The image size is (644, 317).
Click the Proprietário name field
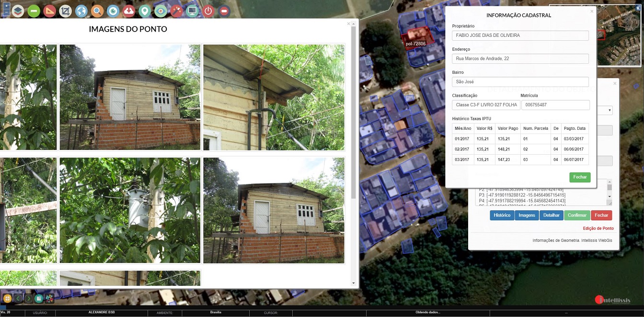[520, 35]
